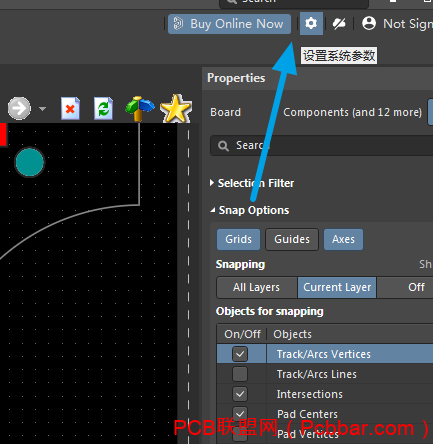433x444 pixels.
Task: Toggle the Guides snap button
Action: (292, 239)
